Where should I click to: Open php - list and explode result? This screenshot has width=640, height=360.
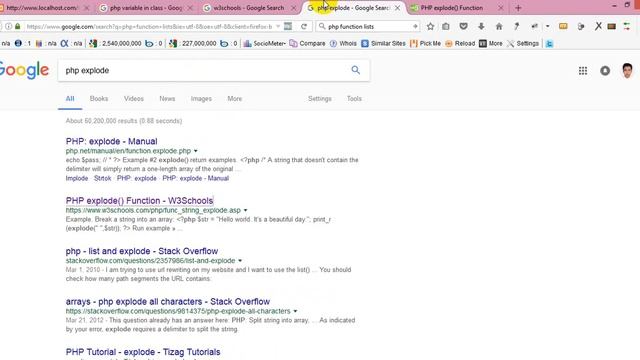point(142,251)
